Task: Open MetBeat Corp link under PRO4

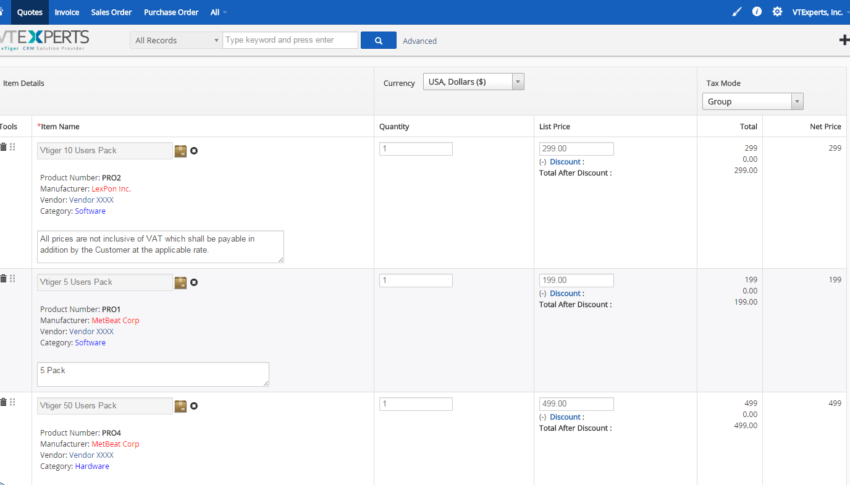Action: click(115, 444)
